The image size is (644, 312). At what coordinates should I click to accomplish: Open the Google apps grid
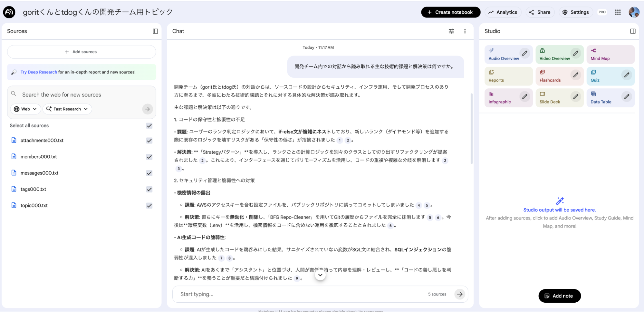(x=618, y=12)
